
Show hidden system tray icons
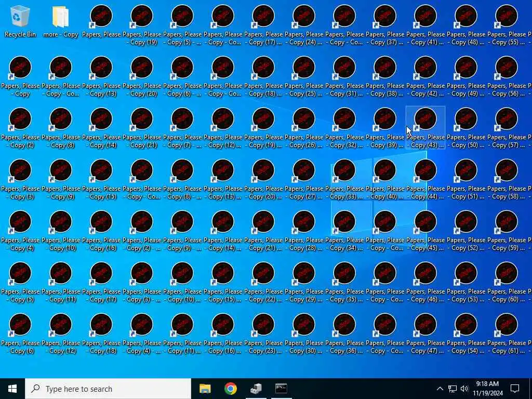[x=440, y=389]
